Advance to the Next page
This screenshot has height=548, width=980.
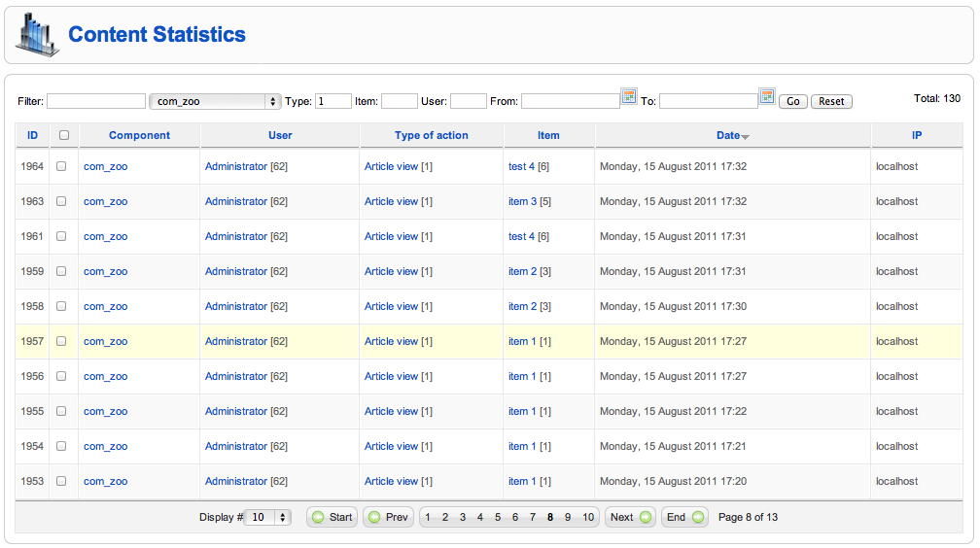point(630,517)
